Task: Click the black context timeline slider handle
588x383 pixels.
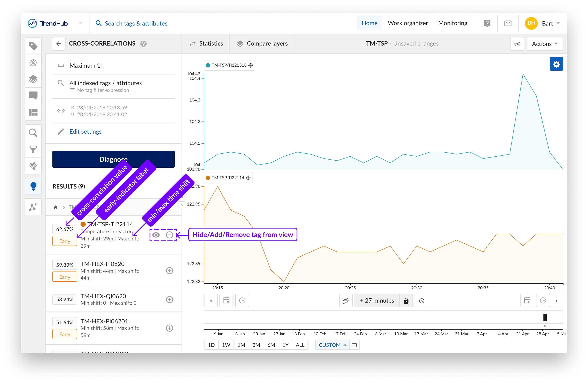Action: tap(545, 317)
